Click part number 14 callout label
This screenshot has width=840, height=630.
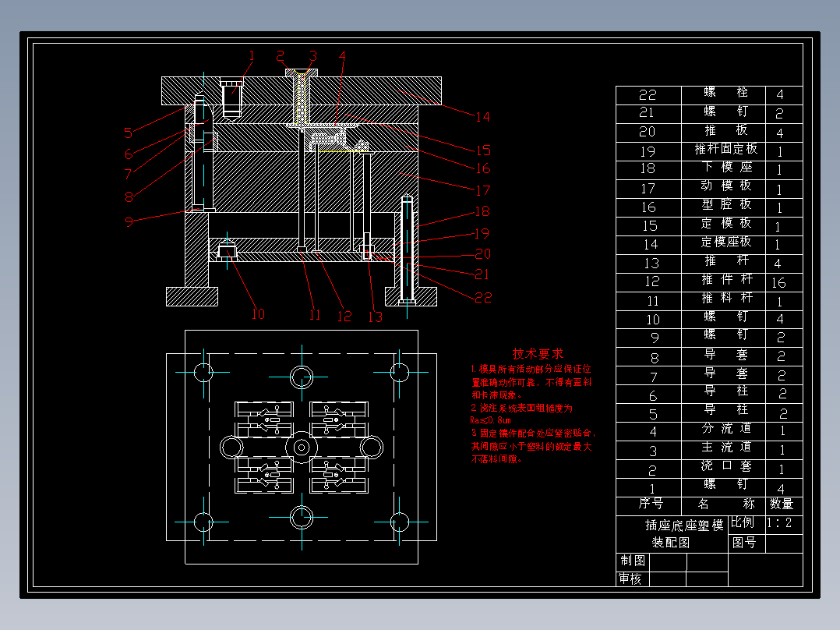point(482,117)
